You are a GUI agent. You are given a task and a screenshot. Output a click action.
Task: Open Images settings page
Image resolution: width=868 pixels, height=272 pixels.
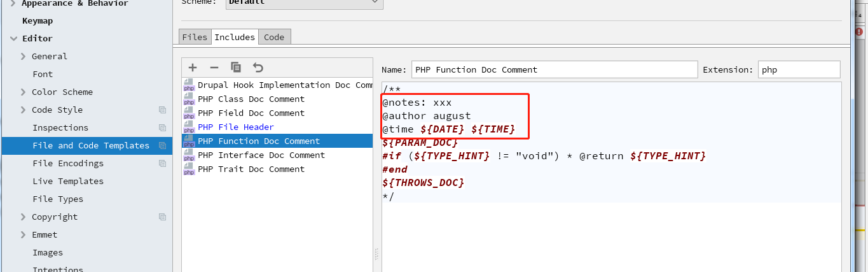[48, 252]
